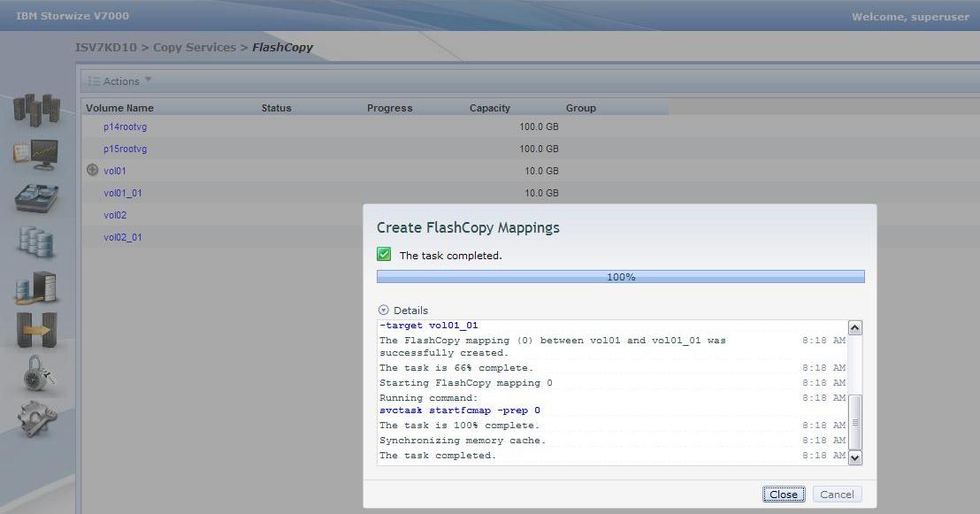Open the User Management padlock icon
Image resolution: width=980 pixels, height=514 pixels.
[38, 373]
